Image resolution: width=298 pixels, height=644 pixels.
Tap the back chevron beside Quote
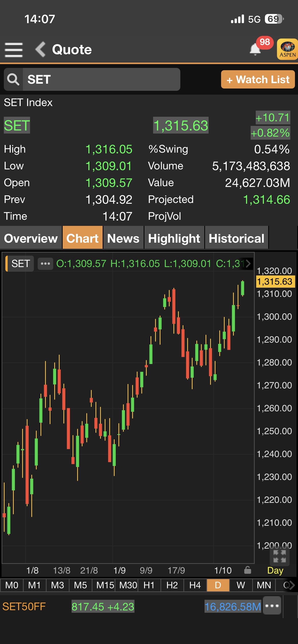tap(40, 49)
